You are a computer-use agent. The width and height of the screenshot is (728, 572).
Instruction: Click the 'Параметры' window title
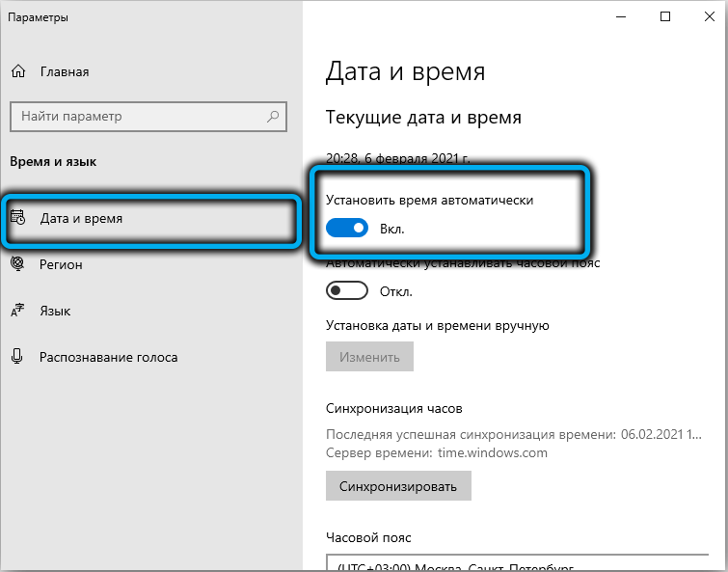pyautogui.click(x=38, y=17)
